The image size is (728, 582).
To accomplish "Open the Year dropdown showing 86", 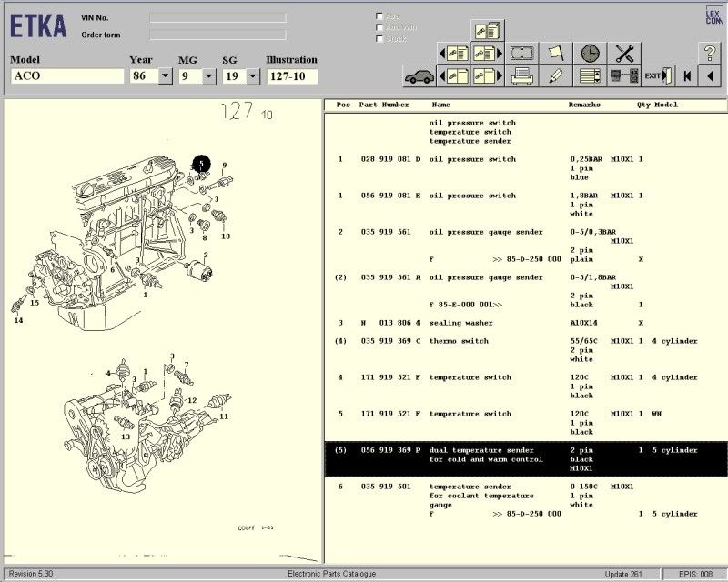I will (x=165, y=76).
